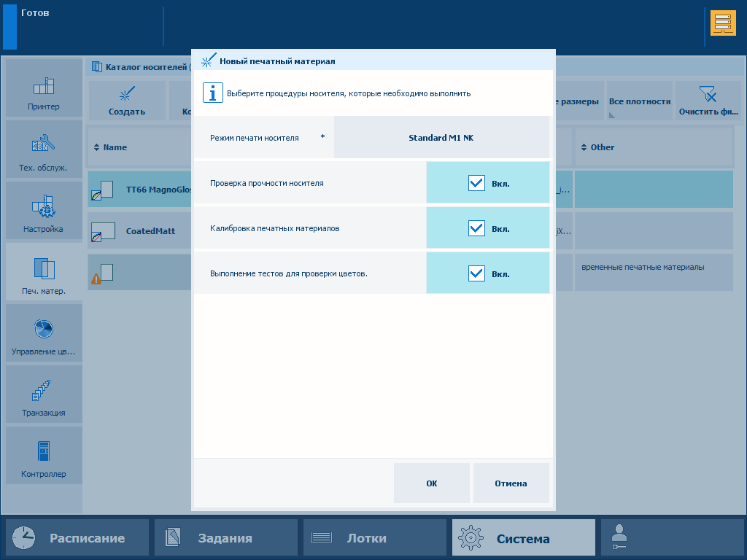The width and height of the screenshot is (747, 560).
Task: Click the Отмена cancel button
Action: point(511,483)
